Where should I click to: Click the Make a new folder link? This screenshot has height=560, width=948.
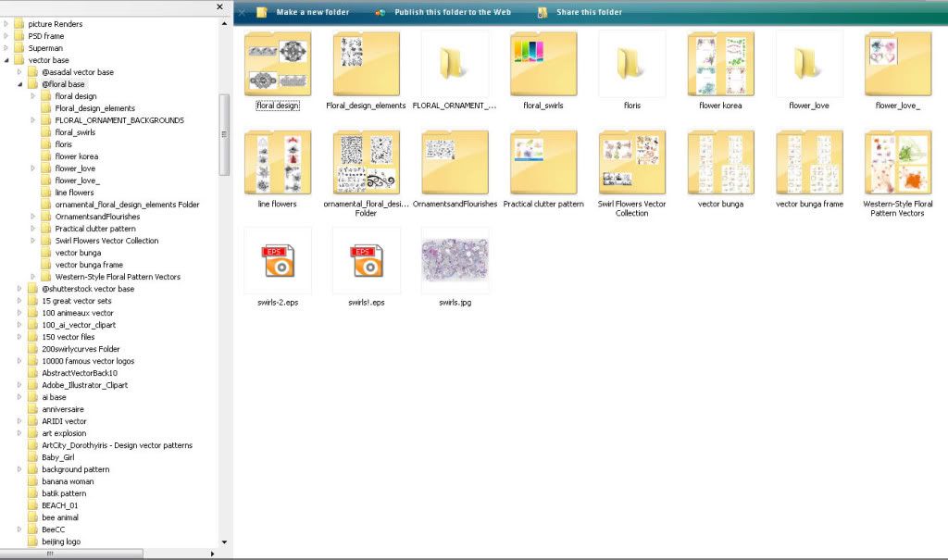pyautogui.click(x=313, y=12)
